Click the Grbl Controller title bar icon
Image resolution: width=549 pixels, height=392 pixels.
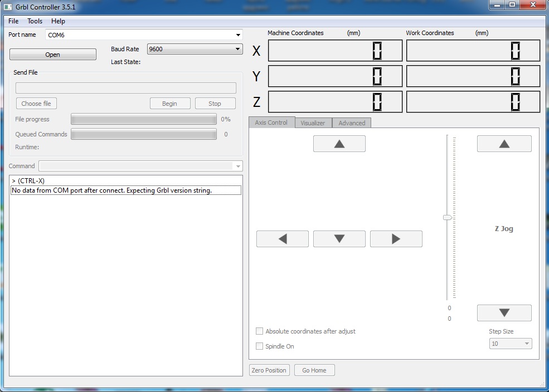[x=8, y=7]
